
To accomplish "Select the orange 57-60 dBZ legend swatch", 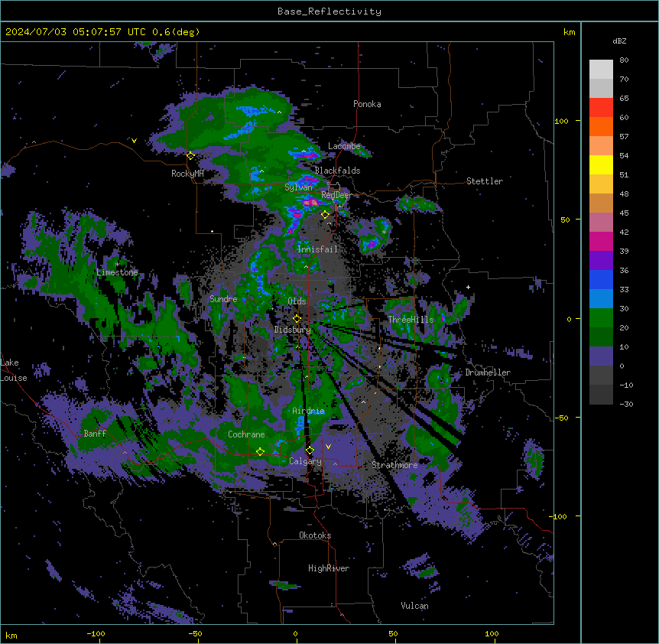I will click(601, 126).
